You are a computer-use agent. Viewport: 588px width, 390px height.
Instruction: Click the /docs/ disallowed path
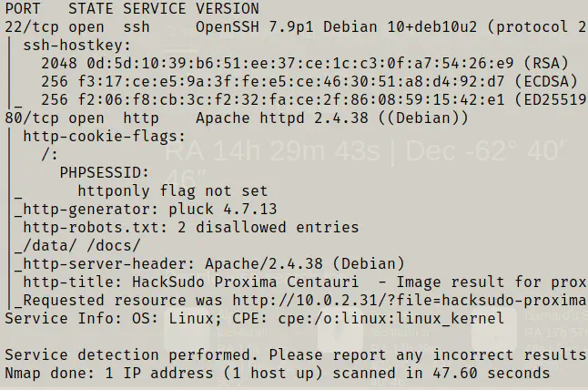114,245
